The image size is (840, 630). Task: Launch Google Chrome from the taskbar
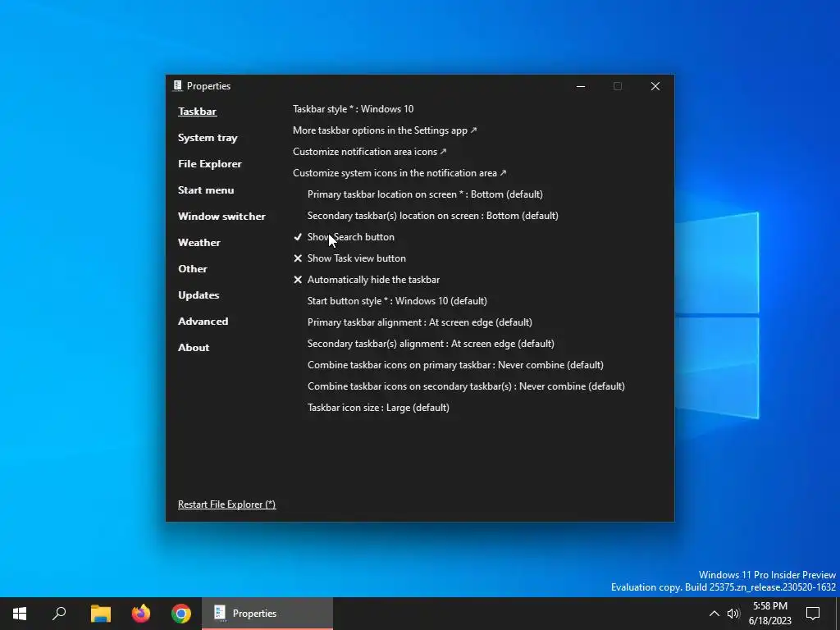pos(181,614)
